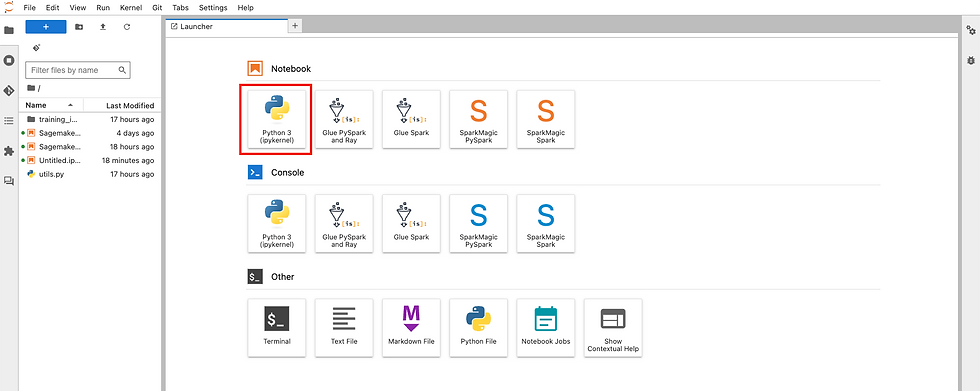This screenshot has height=391, width=980.
Task: Open Notebook Jobs
Action: [x=546, y=328]
